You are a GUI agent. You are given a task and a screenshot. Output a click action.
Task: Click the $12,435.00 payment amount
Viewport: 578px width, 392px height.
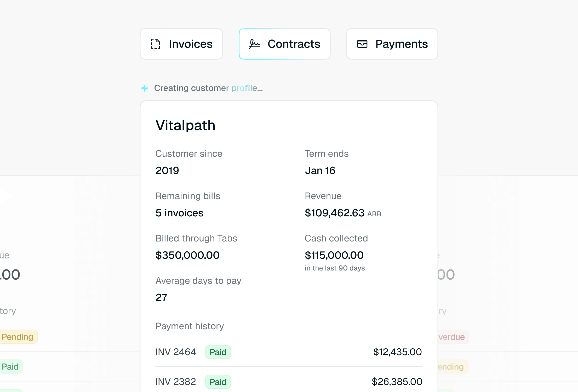[x=397, y=352]
